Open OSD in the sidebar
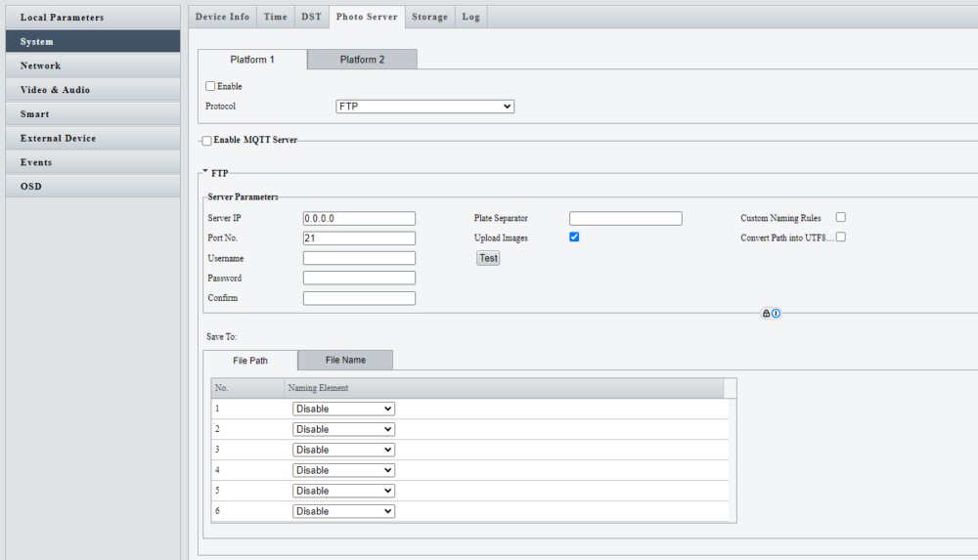 point(93,187)
